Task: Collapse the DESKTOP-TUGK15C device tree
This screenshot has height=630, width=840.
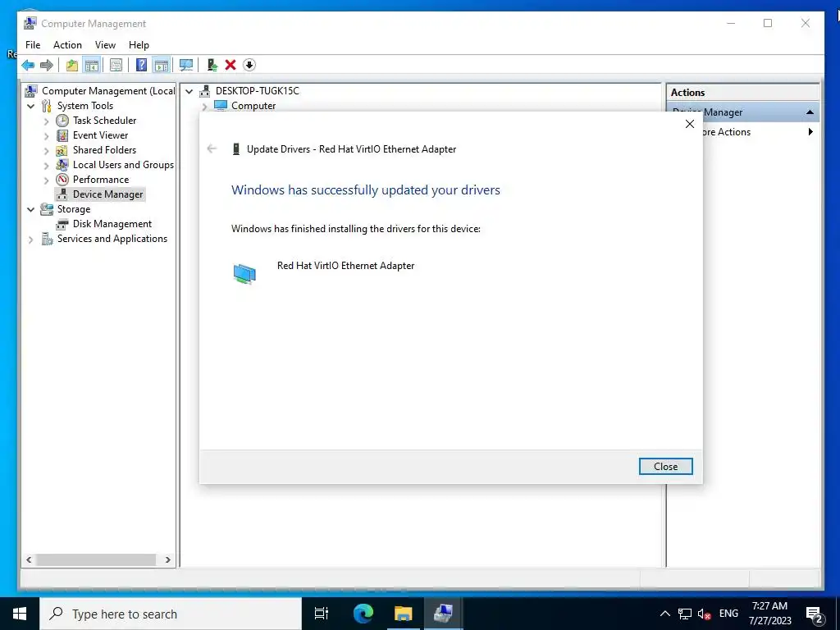Action: click(189, 92)
